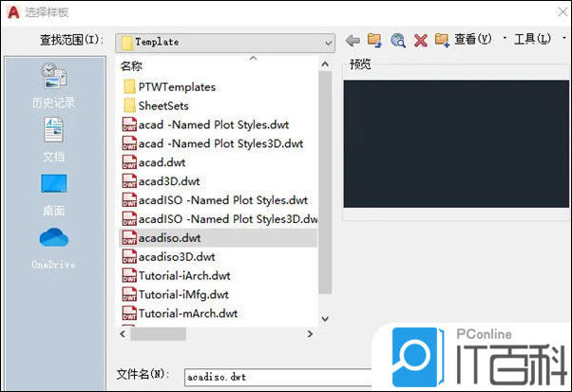Close the 选择样板 dialog
Viewport: 572px width, 392px height.
tap(562, 12)
